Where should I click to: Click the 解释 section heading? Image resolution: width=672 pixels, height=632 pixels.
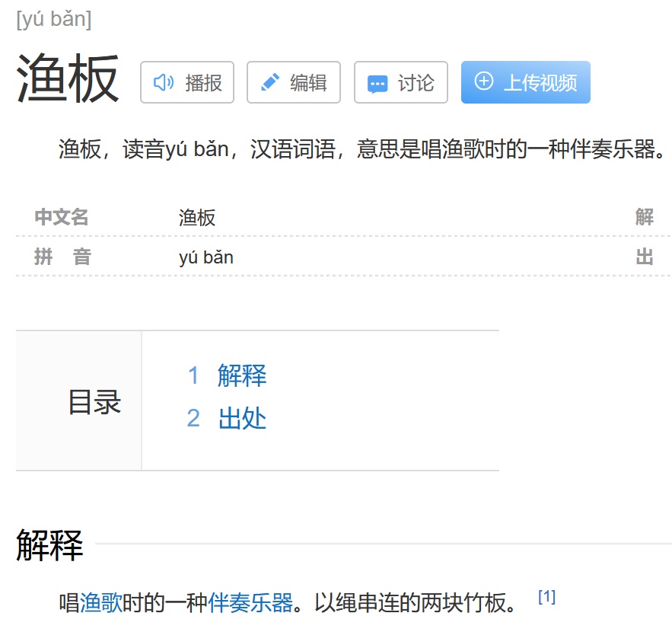coord(49,546)
